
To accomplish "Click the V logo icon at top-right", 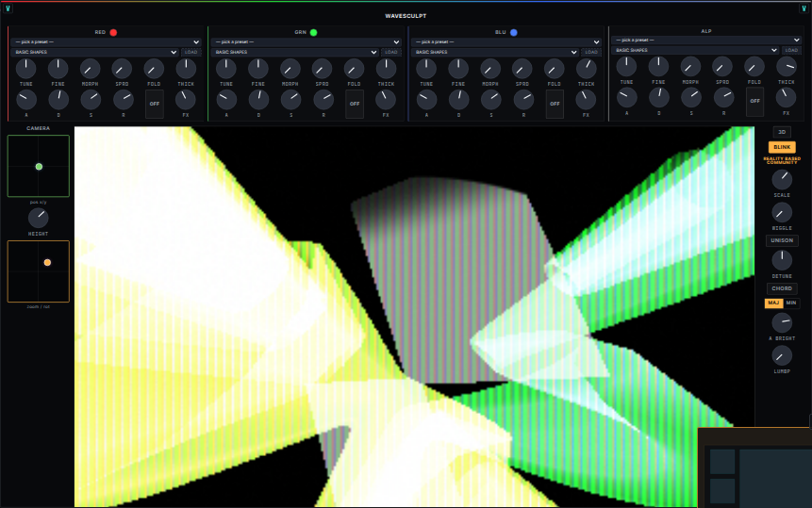I will [x=804, y=8].
